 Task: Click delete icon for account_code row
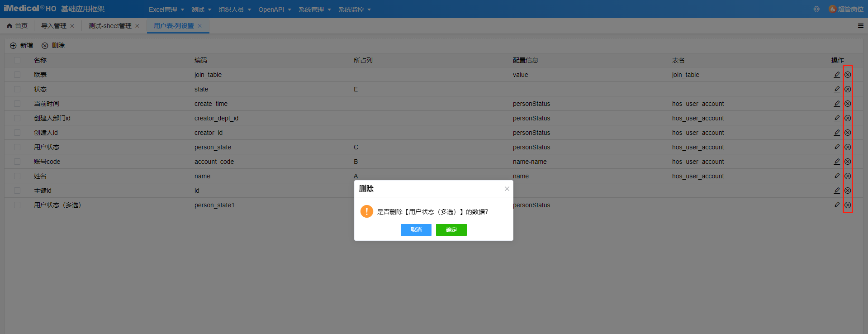[848, 162]
